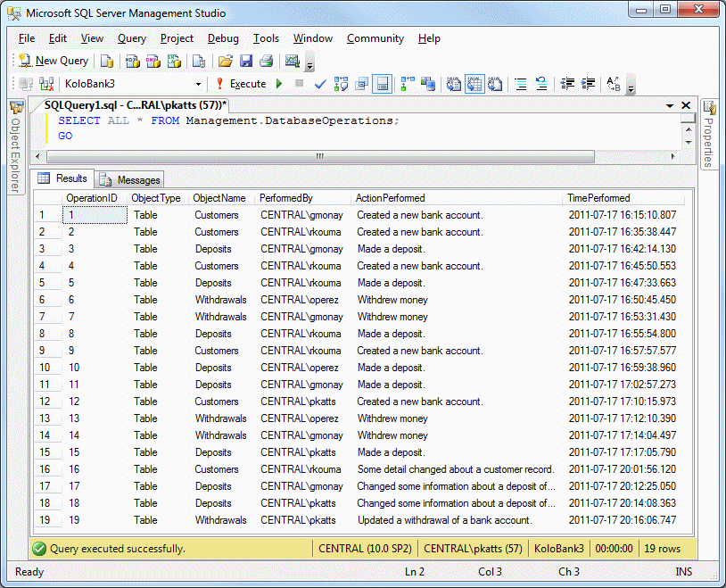Click the Increase Indent icon

coord(588,84)
